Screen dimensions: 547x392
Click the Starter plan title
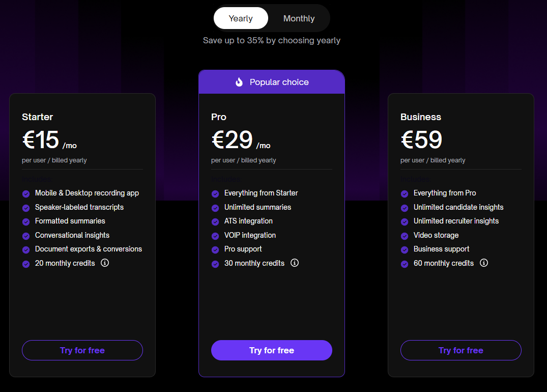(37, 117)
